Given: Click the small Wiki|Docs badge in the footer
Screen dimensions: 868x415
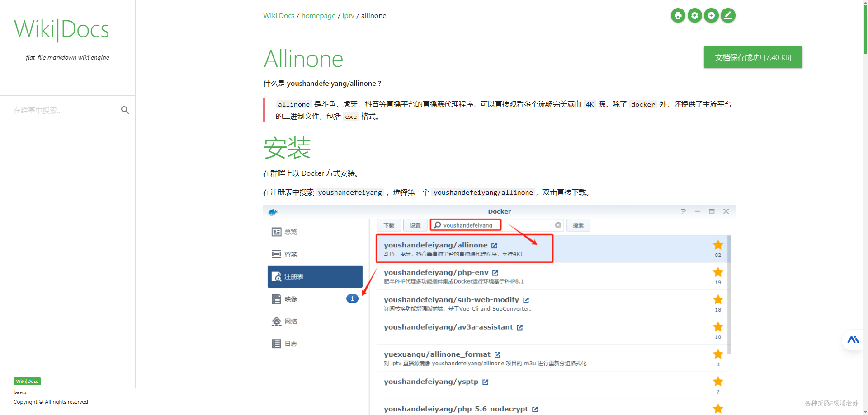Looking at the screenshot, I should pos(27,381).
